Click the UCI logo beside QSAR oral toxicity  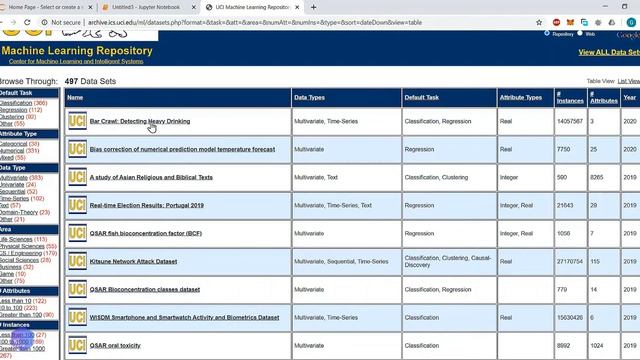click(77, 345)
